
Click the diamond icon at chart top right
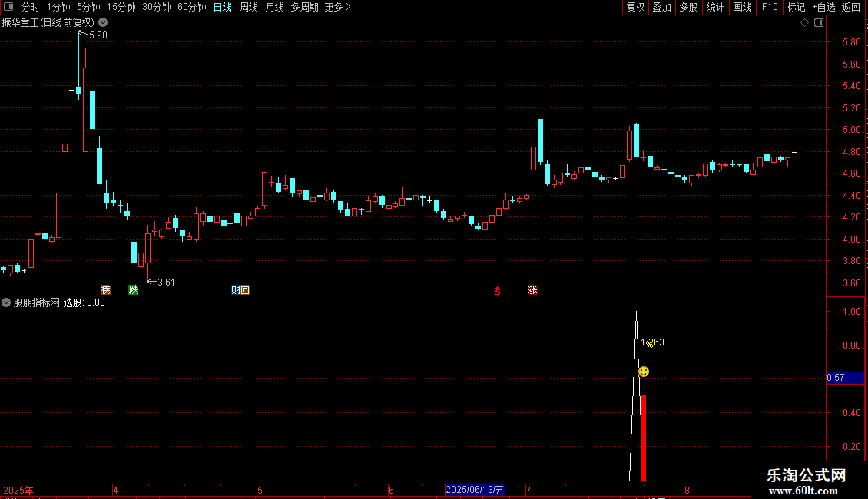(x=805, y=23)
